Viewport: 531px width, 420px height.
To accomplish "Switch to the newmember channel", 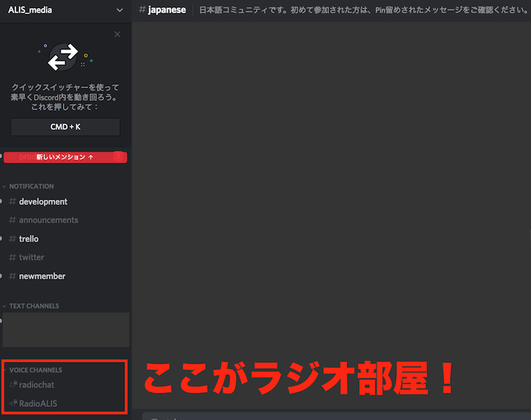I will pos(42,276).
